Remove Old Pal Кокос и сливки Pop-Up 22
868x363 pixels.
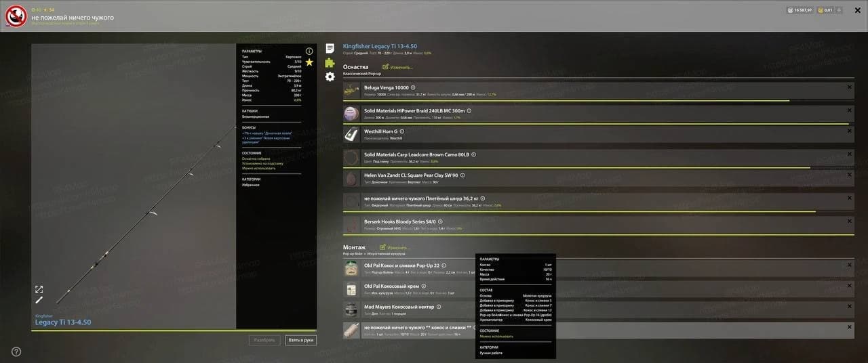pyautogui.click(x=850, y=265)
